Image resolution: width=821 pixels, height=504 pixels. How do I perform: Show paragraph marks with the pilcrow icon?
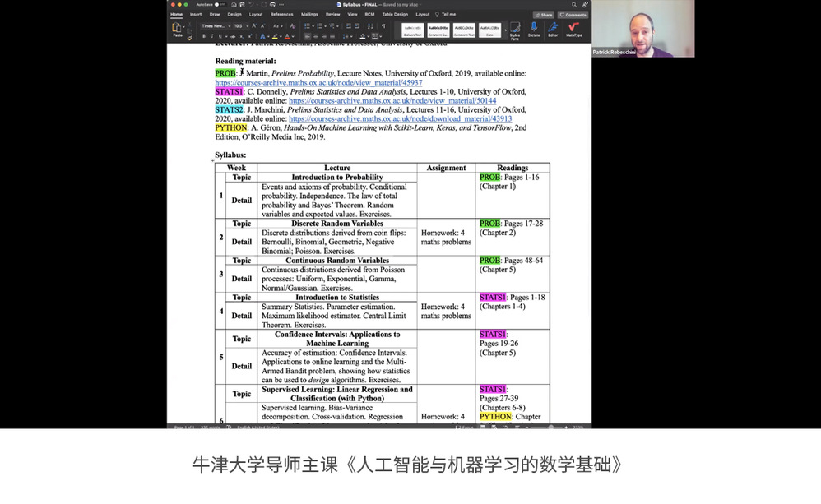click(x=383, y=26)
